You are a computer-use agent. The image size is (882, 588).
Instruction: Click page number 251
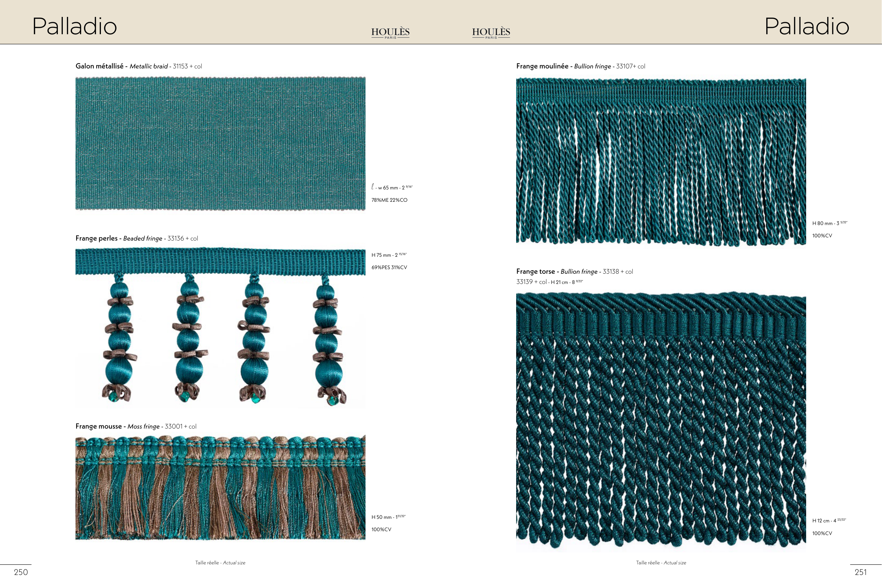tap(860, 572)
